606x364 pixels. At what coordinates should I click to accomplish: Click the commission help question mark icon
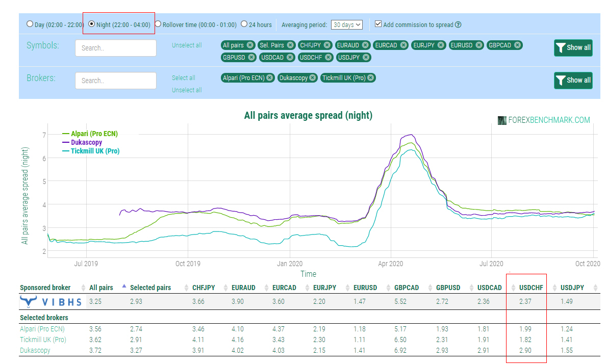[458, 25]
